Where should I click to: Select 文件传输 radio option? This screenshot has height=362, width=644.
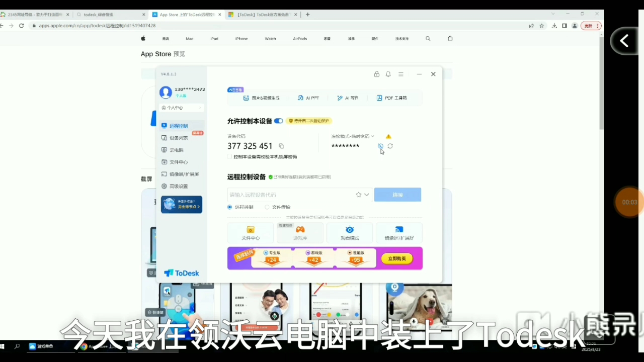267,207
